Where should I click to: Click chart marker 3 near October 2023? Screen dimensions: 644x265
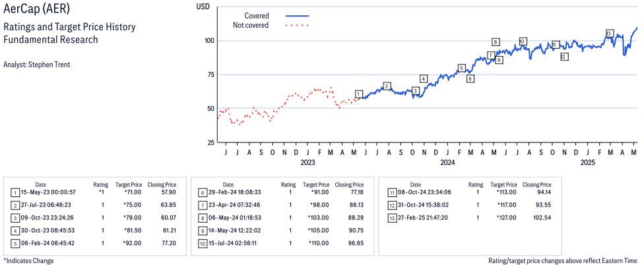pyautogui.click(x=415, y=91)
